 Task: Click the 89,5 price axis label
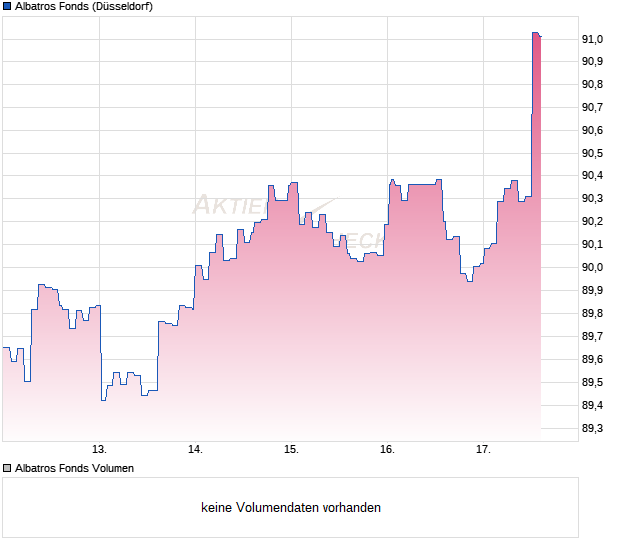click(x=592, y=382)
